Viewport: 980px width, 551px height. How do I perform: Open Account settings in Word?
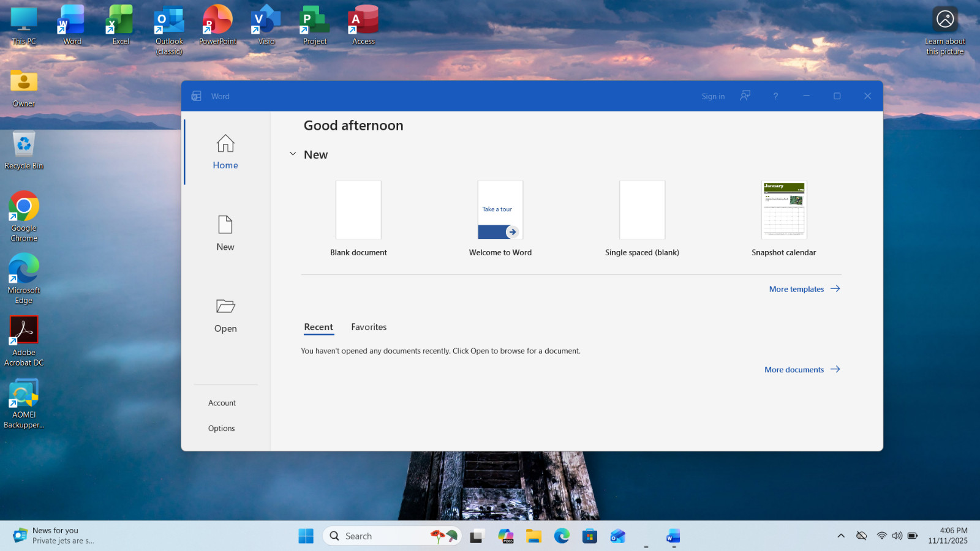(x=222, y=403)
